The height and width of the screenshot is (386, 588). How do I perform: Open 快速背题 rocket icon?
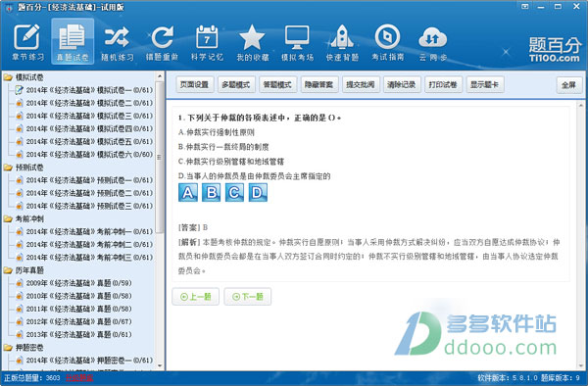click(342, 42)
